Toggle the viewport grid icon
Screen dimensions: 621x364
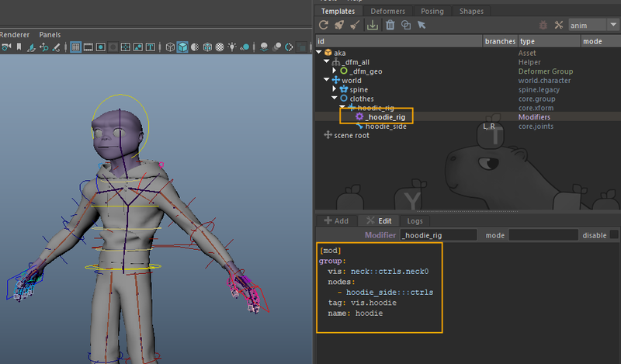point(76,47)
